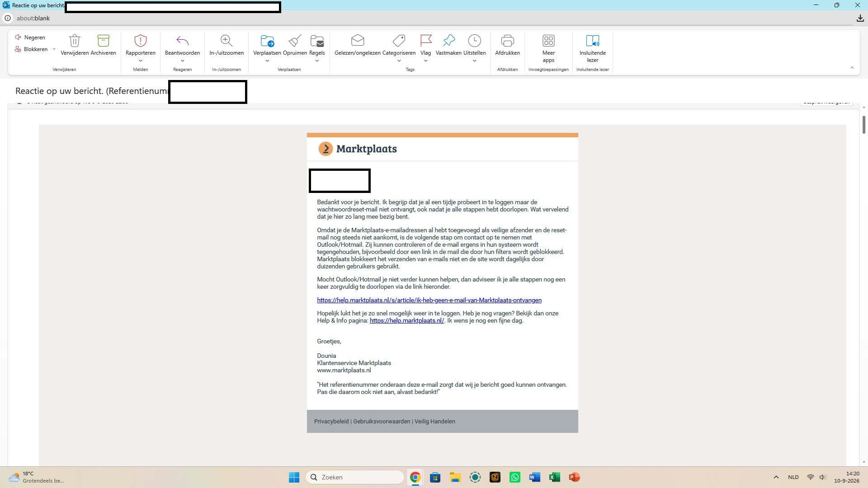Click the Rapporteren shield icon
The image size is (868, 488).
(141, 41)
